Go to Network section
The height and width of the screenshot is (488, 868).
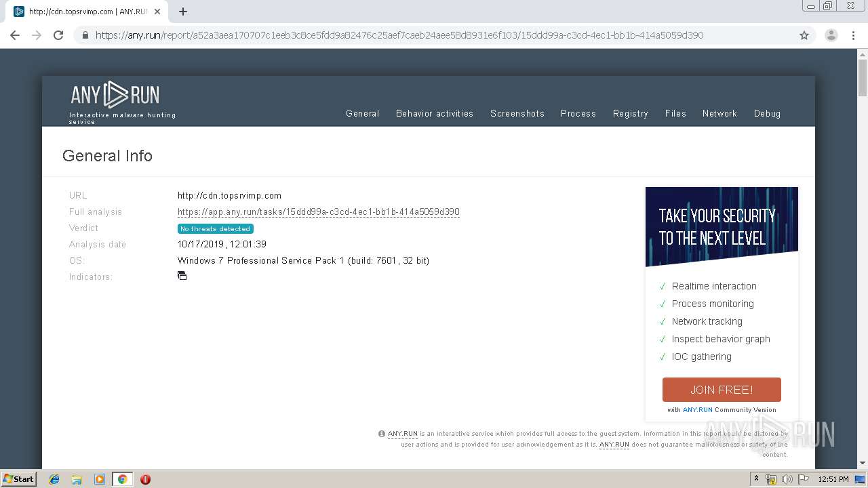click(719, 113)
